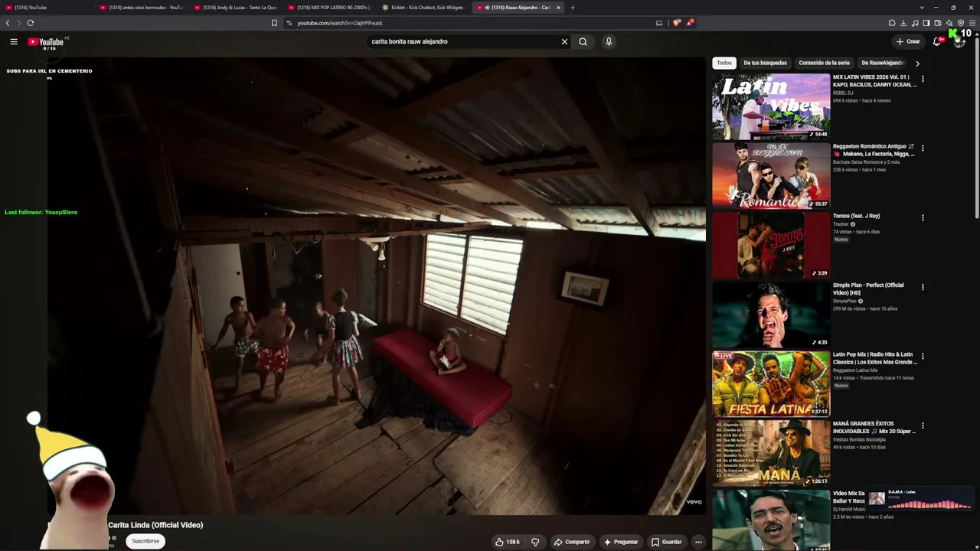Click the Simple Plan - Perfect video title
The height and width of the screenshot is (551, 980).
coord(868,289)
